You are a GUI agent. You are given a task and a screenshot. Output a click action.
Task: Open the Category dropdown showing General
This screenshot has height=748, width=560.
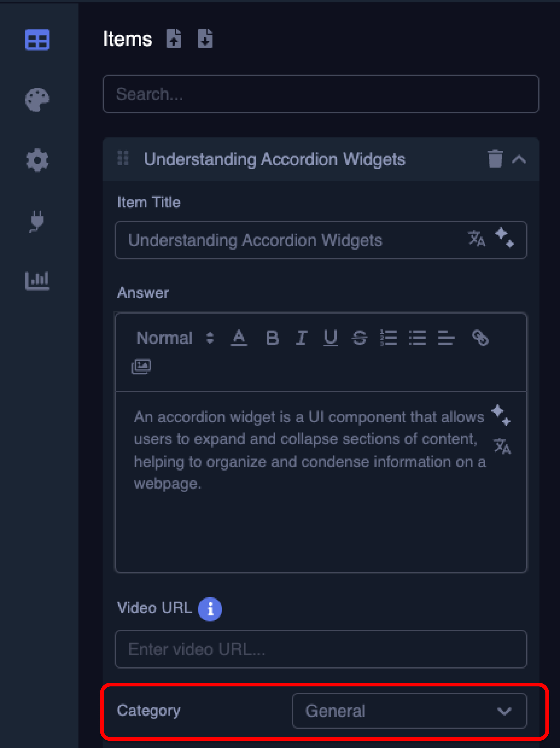[409, 710]
